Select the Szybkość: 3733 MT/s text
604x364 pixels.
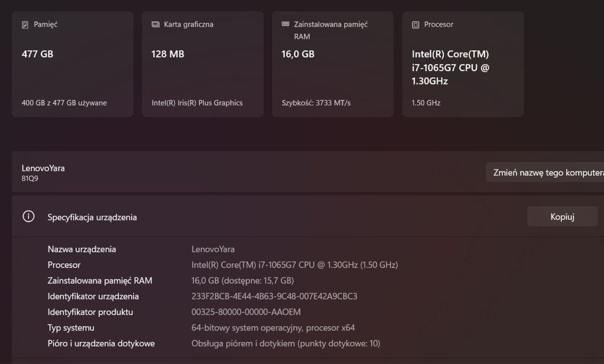click(x=316, y=103)
